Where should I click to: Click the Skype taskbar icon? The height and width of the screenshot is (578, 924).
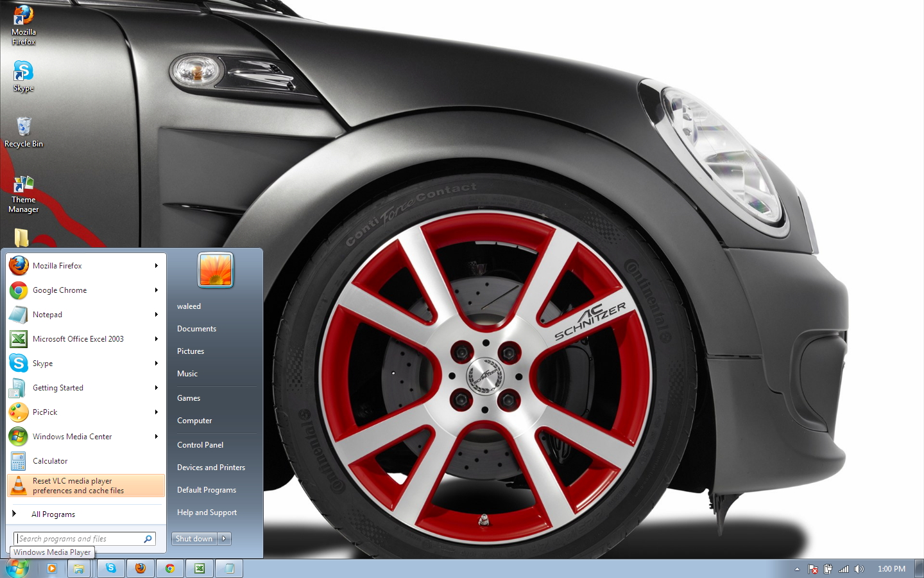(111, 568)
